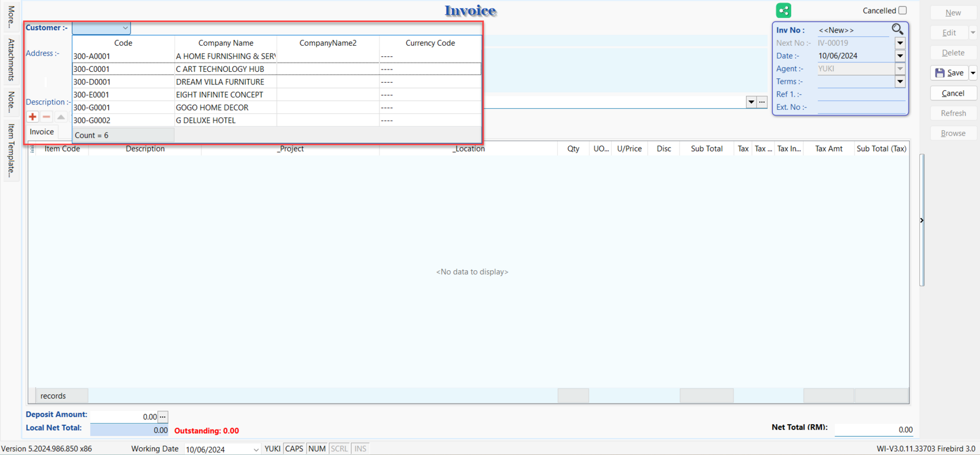Click the NUM status bar indicator

(317, 448)
